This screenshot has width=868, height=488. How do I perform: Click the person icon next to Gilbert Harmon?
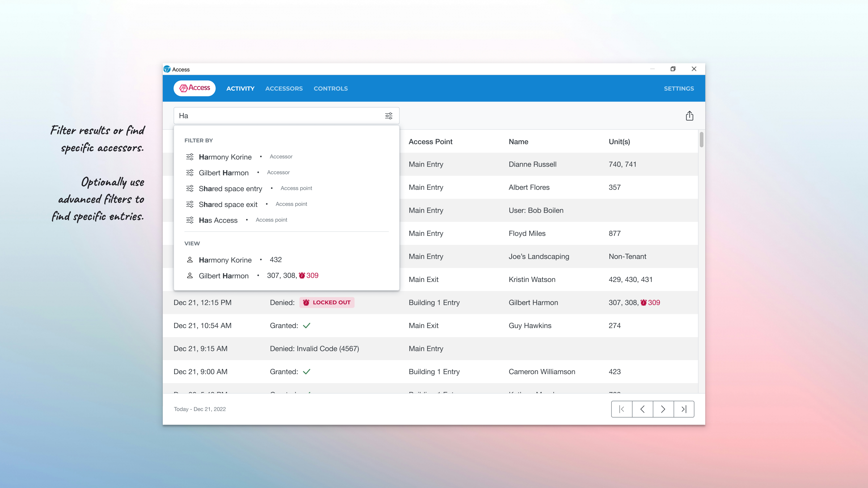[x=190, y=276]
